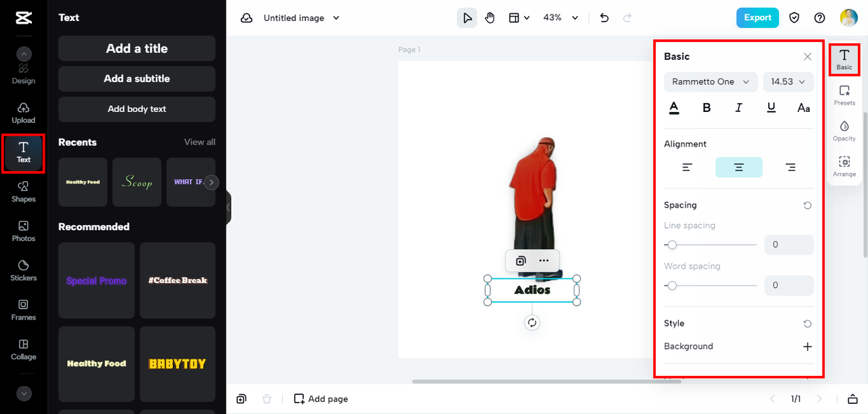Click the Word spacing slider handle
This screenshot has width=868, height=414.
(x=671, y=286)
